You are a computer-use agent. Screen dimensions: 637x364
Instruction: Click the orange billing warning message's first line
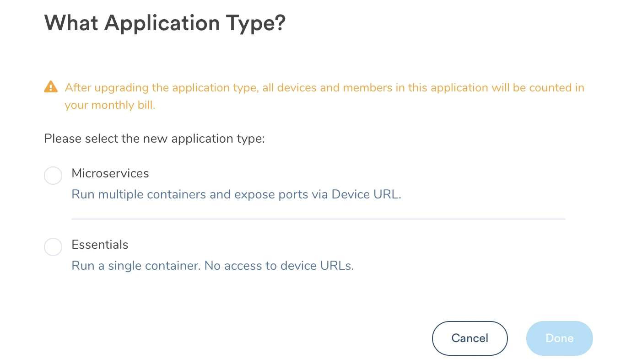click(x=324, y=87)
